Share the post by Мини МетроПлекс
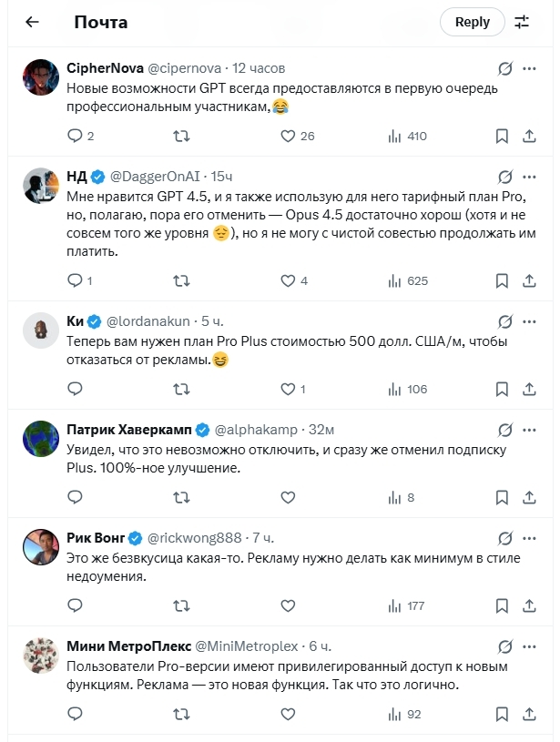 (x=529, y=714)
